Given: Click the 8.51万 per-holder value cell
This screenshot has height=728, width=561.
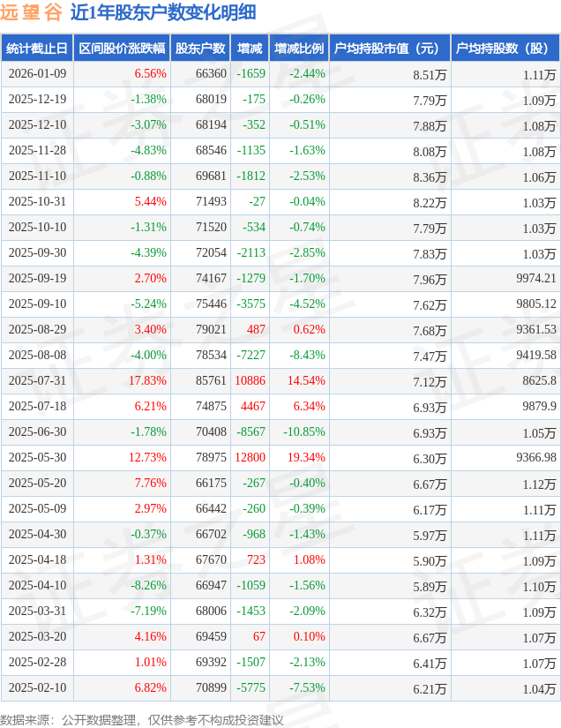Looking at the screenshot, I should pos(430,75).
